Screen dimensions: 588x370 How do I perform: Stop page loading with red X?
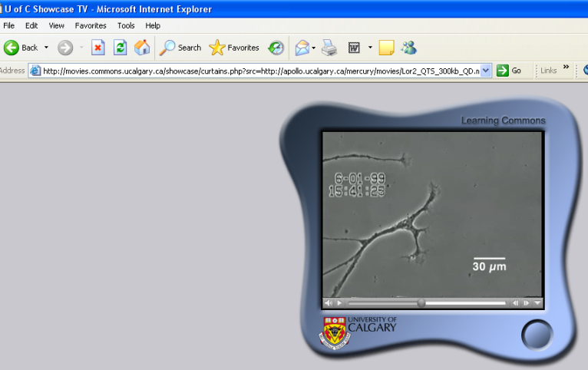[x=97, y=48]
